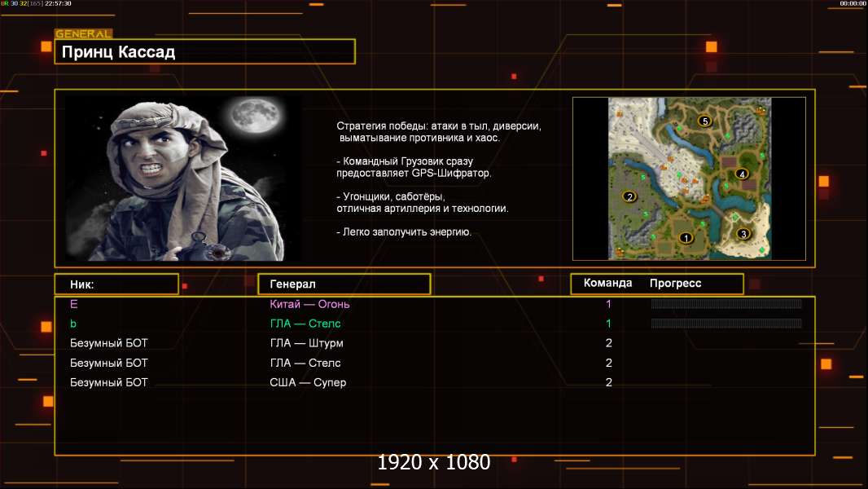Click the США — Супер bot entry
The image size is (868, 489).
tap(308, 382)
